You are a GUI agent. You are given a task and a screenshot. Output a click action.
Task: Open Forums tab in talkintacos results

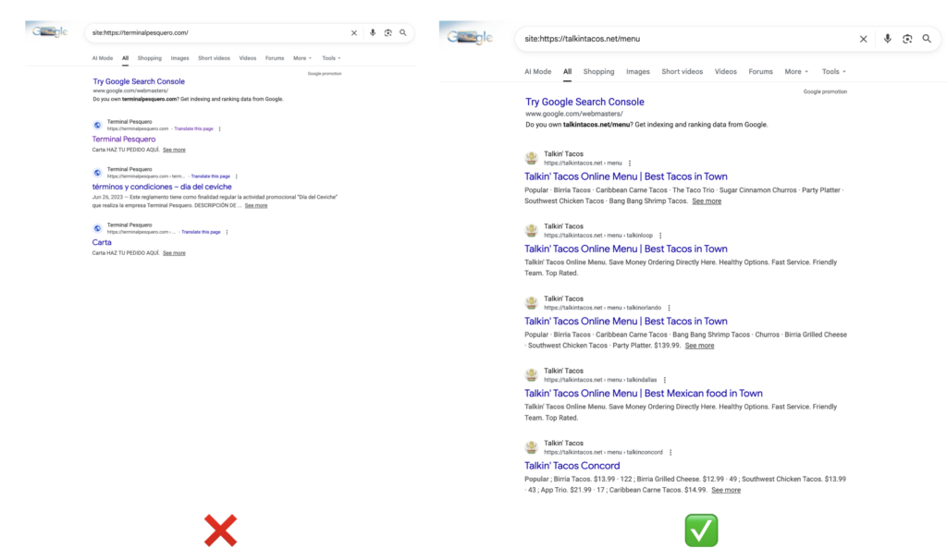click(x=760, y=71)
